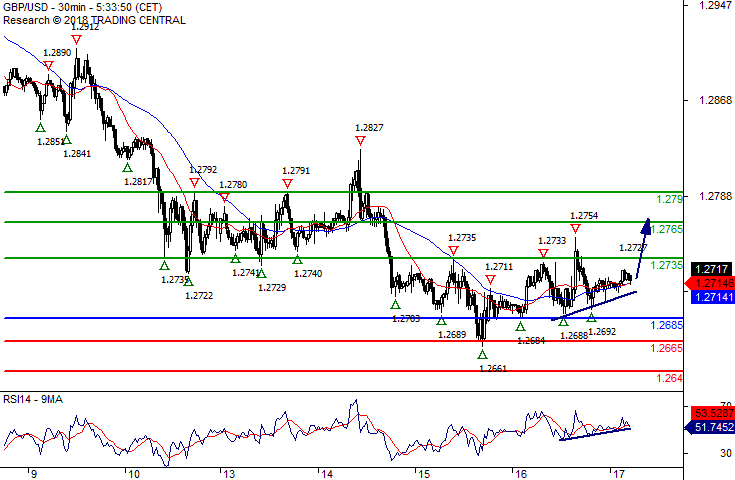735x480 pixels.
Task: Select the red triangle under the 1.2754 high
Action: pyautogui.click(x=575, y=229)
